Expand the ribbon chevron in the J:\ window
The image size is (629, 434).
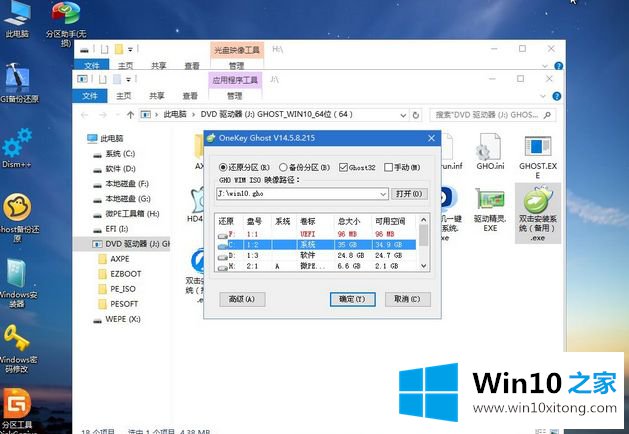click(543, 96)
